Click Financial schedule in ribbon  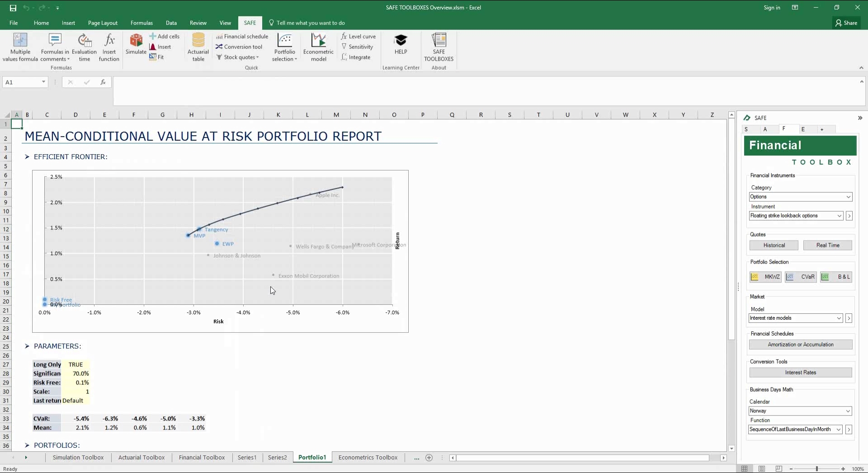(242, 36)
